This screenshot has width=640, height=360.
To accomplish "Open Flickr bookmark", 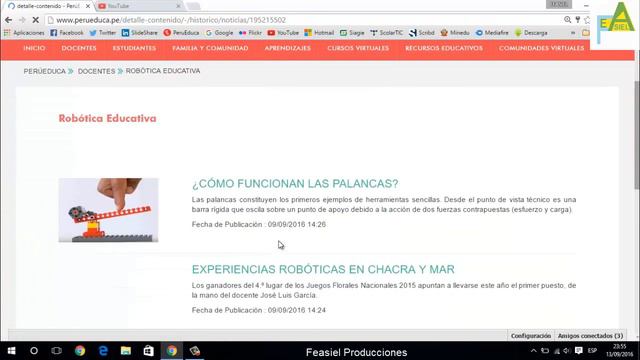I will (x=250, y=33).
